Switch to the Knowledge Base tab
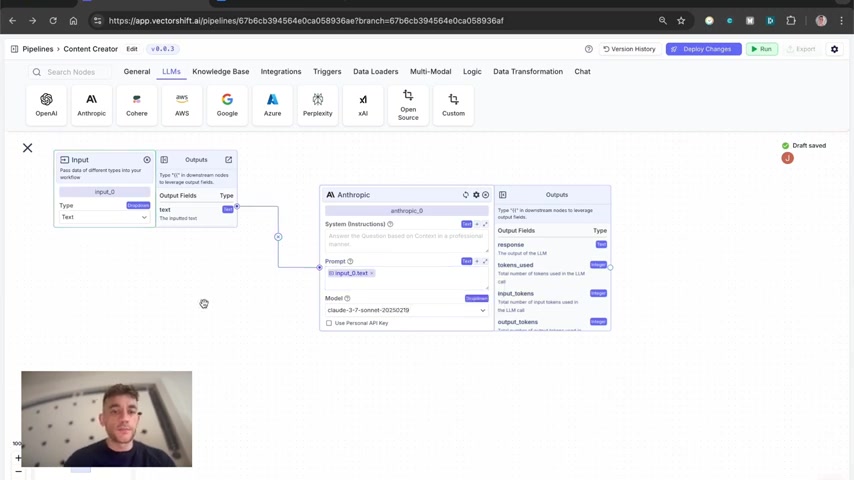Image resolution: width=854 pixels, height=480 pixels. (x=221, y=71)
